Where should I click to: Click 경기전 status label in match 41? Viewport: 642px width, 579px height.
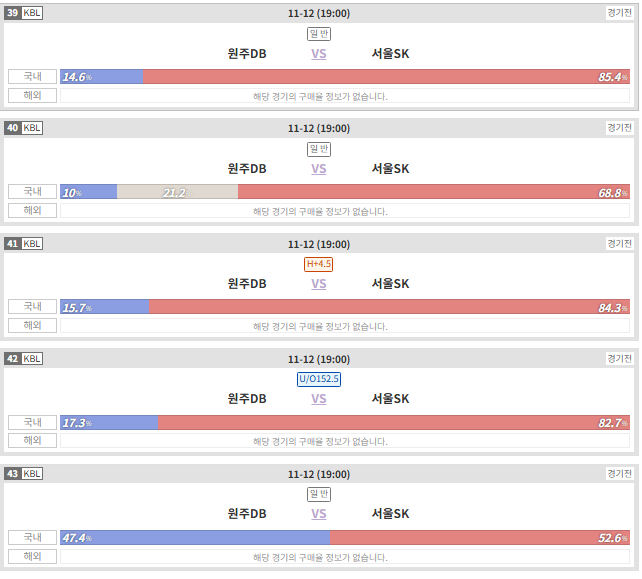coord(619,244)
